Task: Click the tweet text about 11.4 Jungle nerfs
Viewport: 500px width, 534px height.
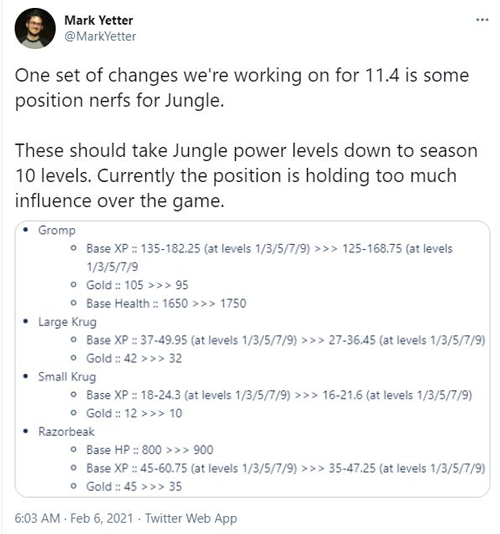Action: coord(246,138)
